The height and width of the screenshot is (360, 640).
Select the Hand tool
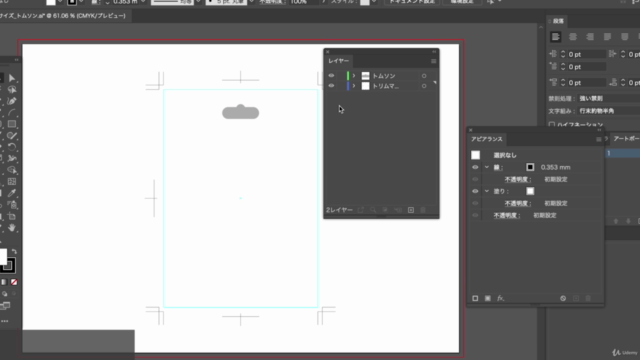[x=12, y=228]
